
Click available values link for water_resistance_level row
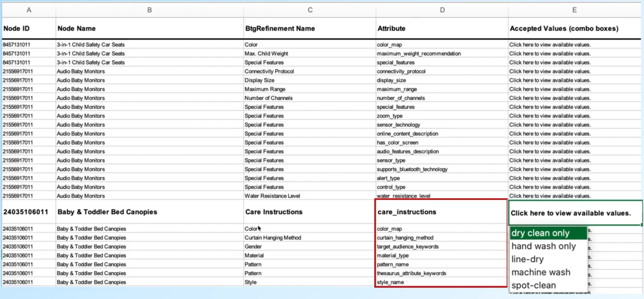(x=550, y=196)
